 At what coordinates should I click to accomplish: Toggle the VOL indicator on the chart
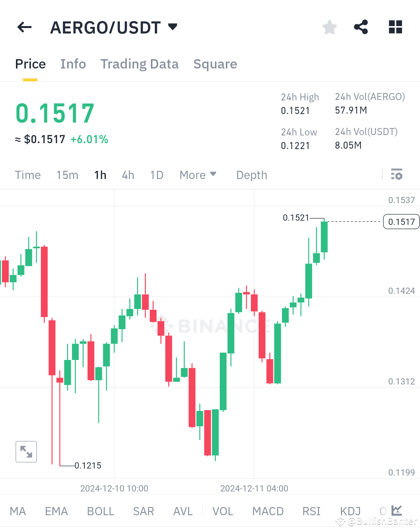222,511
